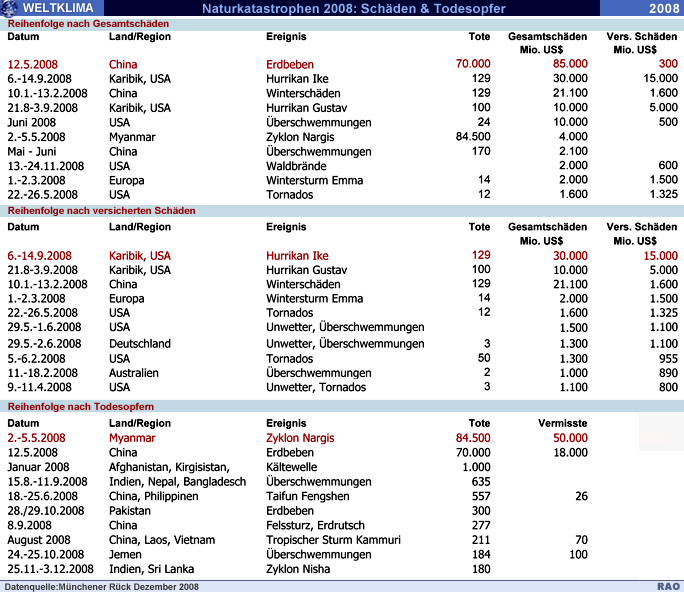Select the "China, Laos, Vietnam" region cell
Viewport: 684px width, 592px height.
tap(162, 540)
